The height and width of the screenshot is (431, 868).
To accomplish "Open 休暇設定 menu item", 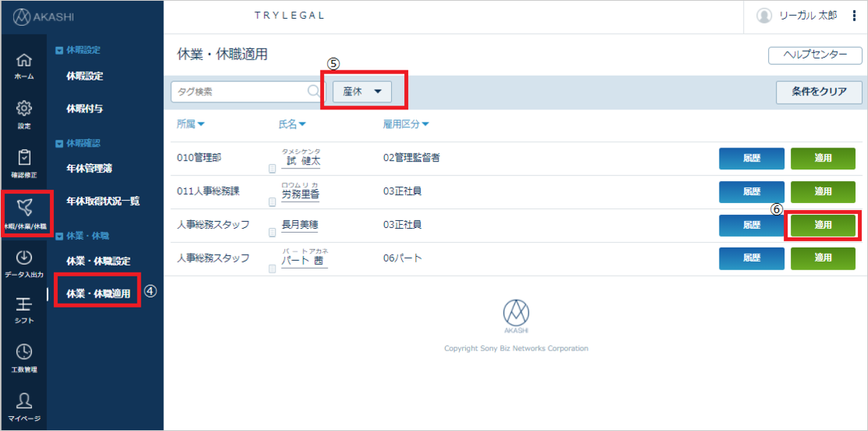I will [x=85, y=76].
